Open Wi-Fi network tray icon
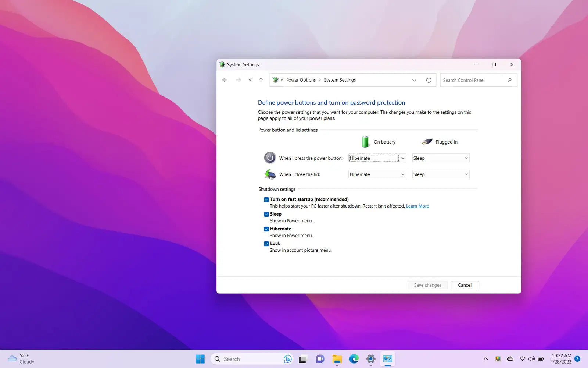Viewport: 588px width, 368px height. (522, 359)
